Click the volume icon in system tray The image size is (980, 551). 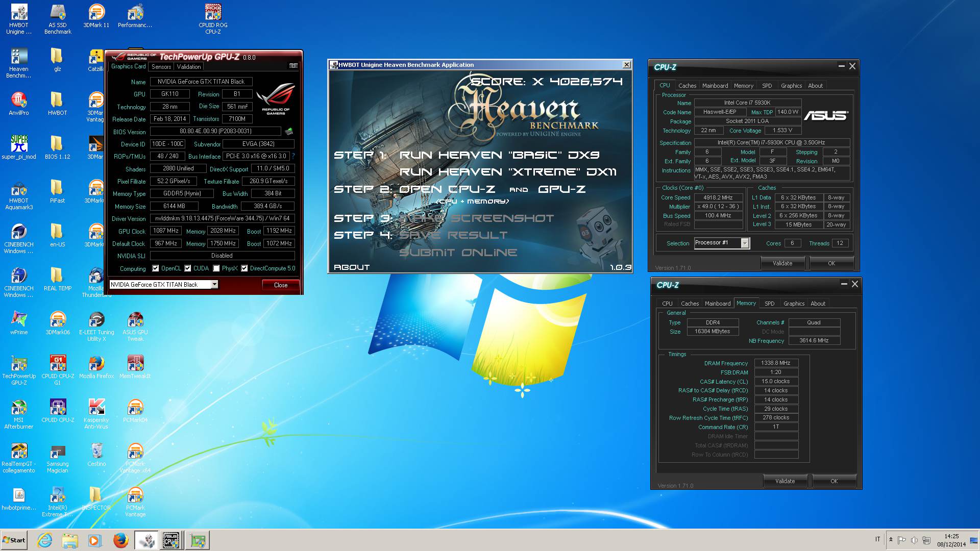[x=914, y=540]
